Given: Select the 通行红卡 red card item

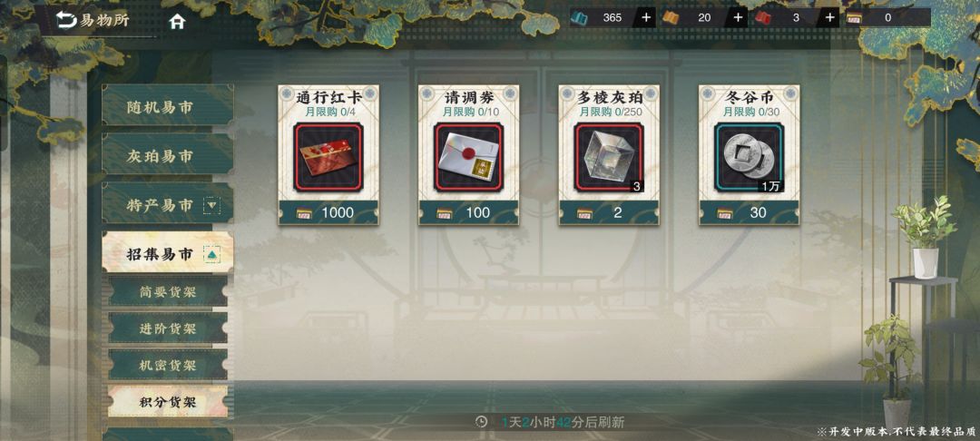Looking at the screenshot, I should coord(328,157).
